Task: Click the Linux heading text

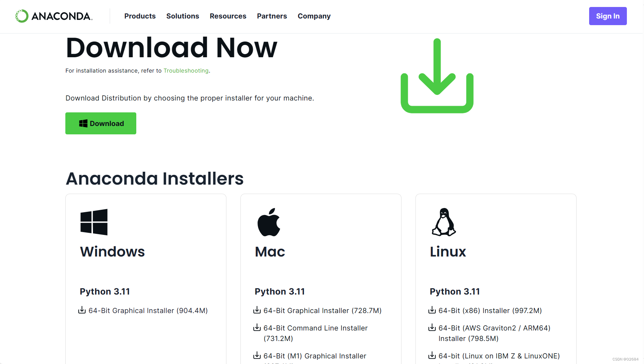Action: point(448,252)
